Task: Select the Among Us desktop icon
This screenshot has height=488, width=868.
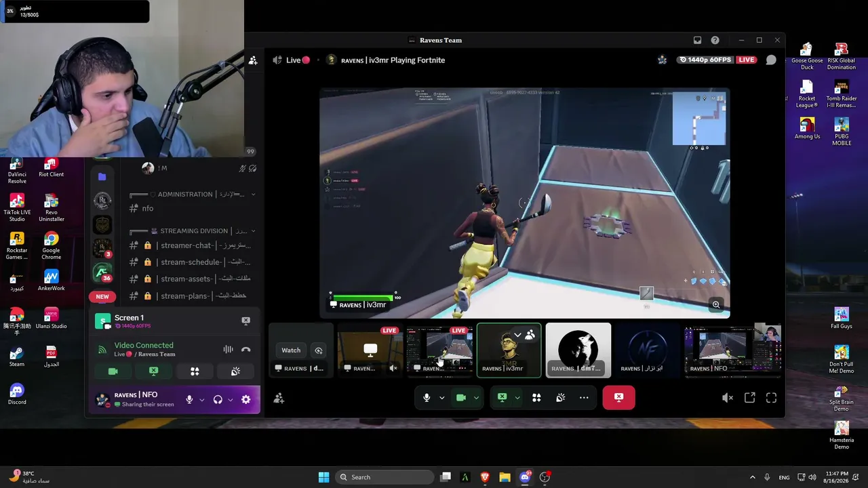Action: pyautogui.click(x=807, y=129)
